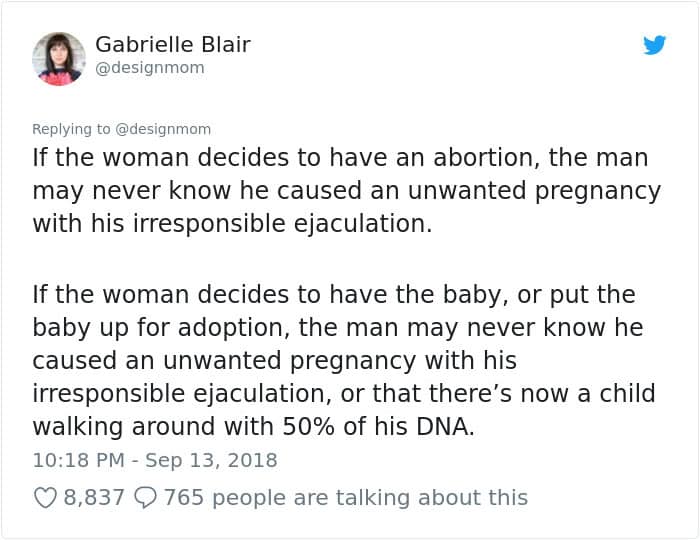Screen dimensions: 700x540
Task: Like the tweet with the heart icon
Action: 46,498
